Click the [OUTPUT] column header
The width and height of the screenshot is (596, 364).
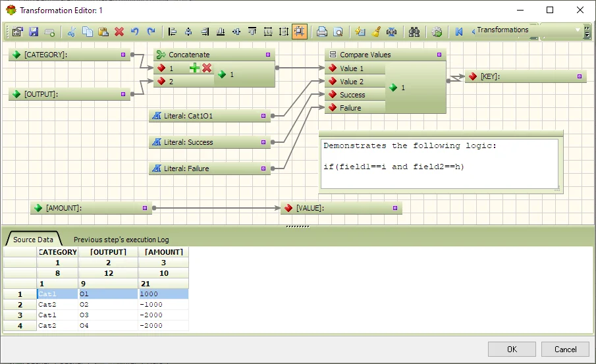[x=108, y=252]
